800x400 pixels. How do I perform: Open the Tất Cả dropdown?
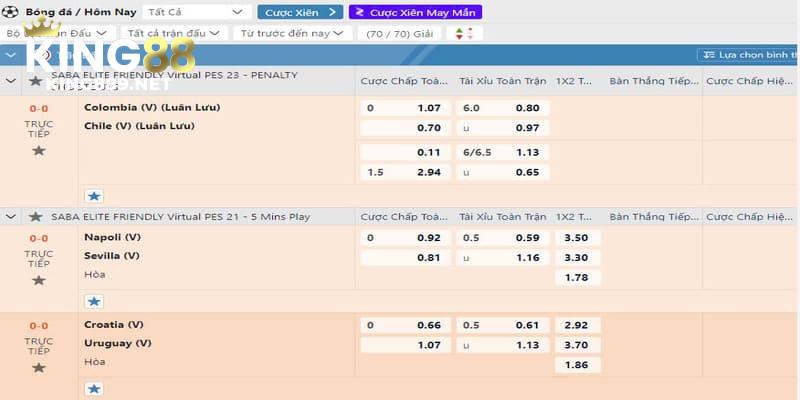(196, 12)
